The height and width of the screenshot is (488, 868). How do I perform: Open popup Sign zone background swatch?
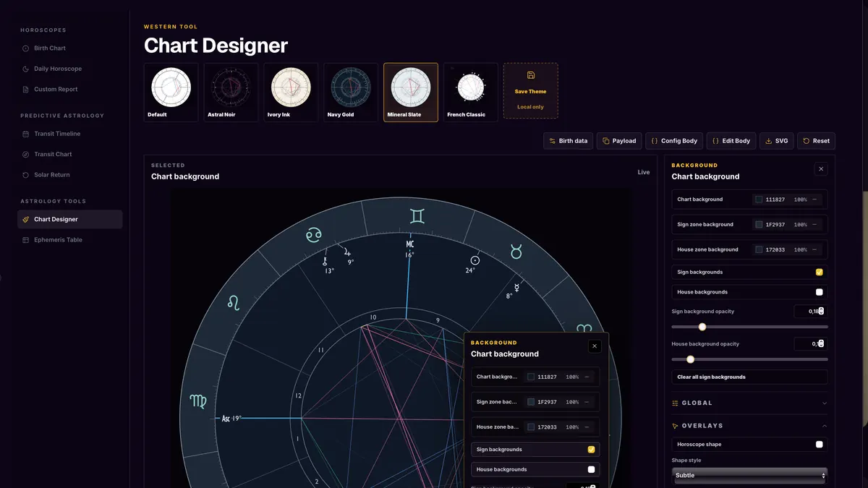pos(531,402)
